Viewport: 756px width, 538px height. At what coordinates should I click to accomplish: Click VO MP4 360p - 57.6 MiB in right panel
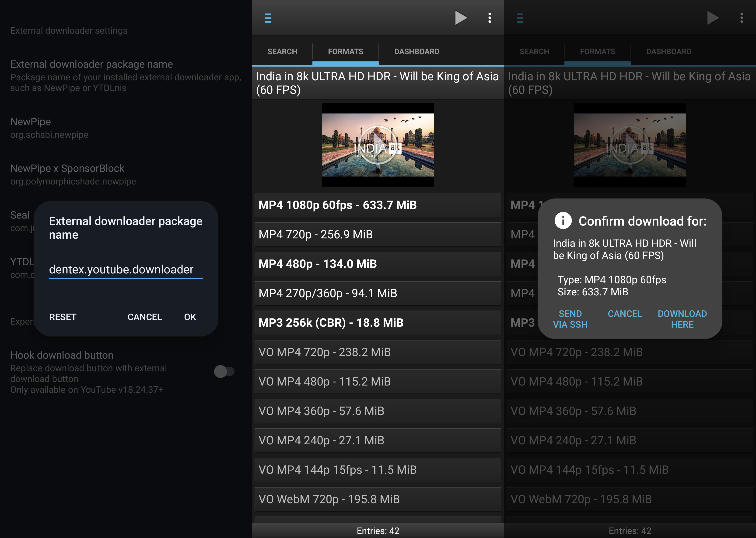[x=630, y=411]
